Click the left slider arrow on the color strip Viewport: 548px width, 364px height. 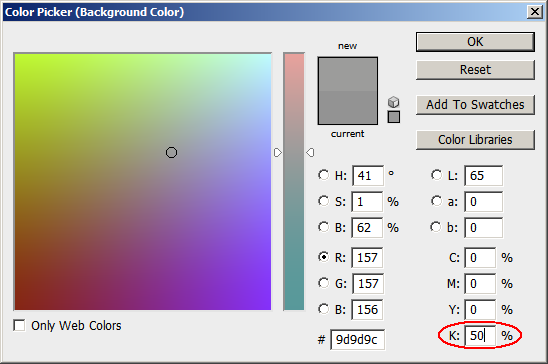click(x=277, y=153)
